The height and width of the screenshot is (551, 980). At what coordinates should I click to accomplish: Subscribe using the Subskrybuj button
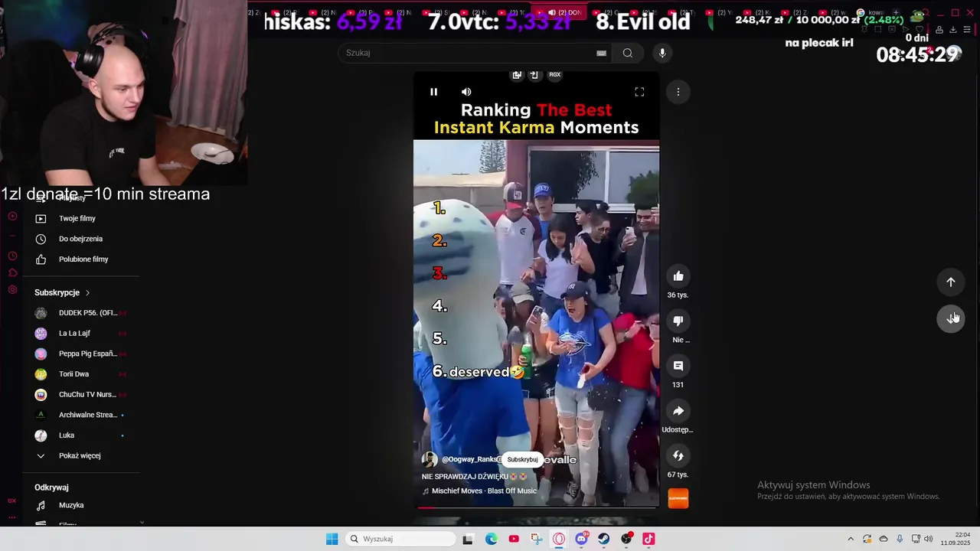522,459
